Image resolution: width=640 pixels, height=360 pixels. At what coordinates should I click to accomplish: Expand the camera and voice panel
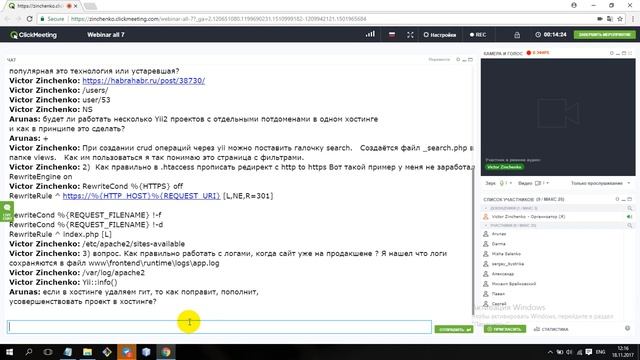point(630,53)
